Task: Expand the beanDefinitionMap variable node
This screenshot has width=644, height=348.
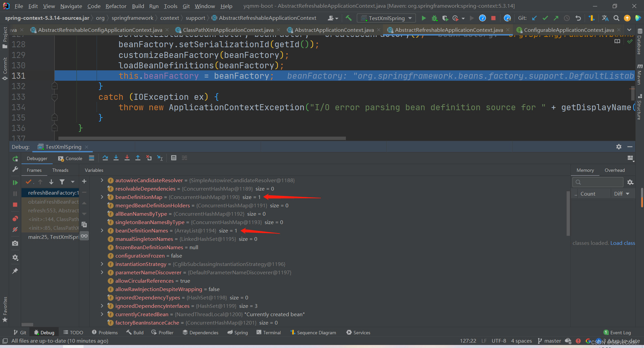Action: coord(102,197)
